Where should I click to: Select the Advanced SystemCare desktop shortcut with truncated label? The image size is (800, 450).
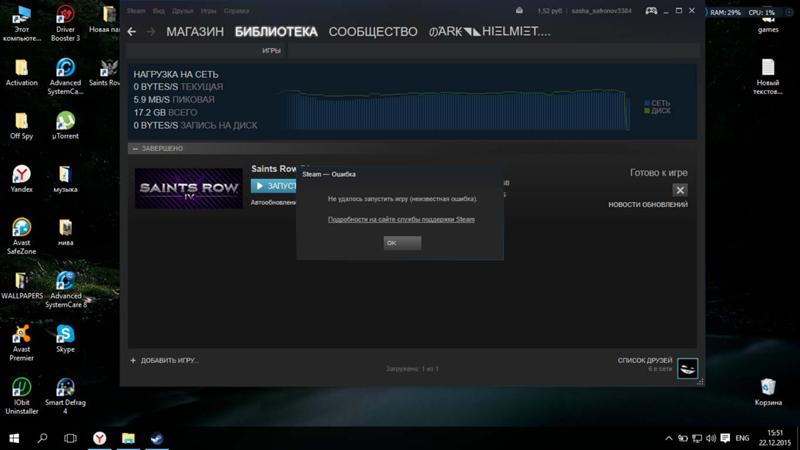coord(65,77)
